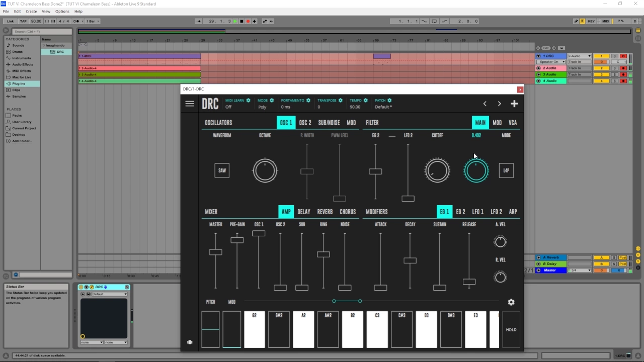Screen dimensions: 644x362
Task: Click the Lock Envelopes icon
Action: coord(562,48)
